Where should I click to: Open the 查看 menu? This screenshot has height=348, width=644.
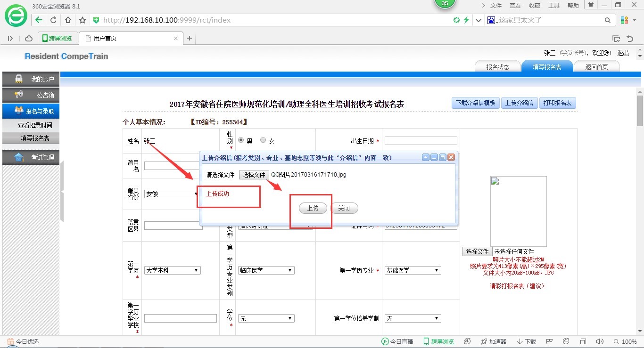click(515, 6)
